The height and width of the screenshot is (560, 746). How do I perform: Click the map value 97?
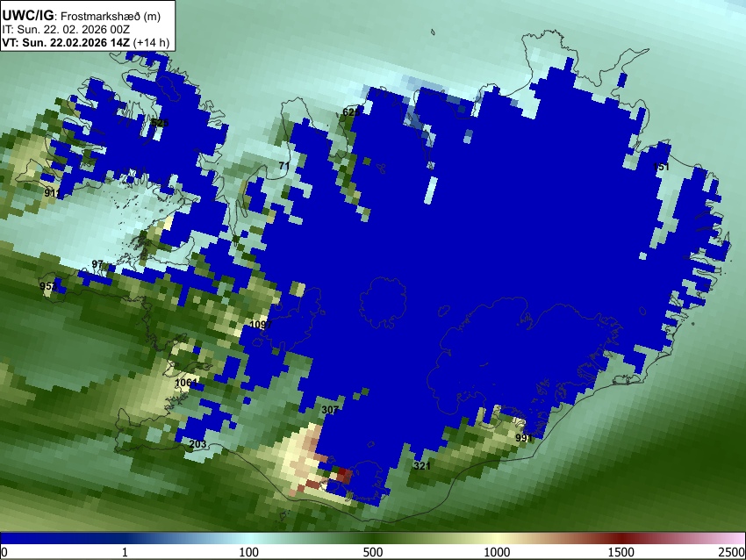(x=97, y=264)
